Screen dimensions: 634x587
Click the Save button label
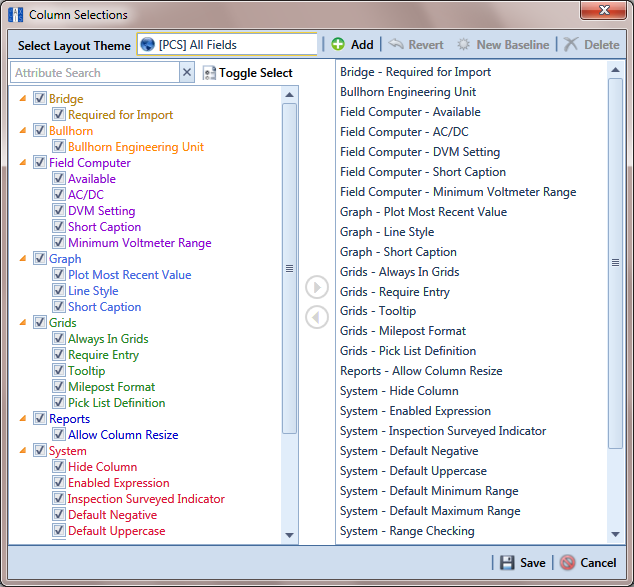pos(533,563)
